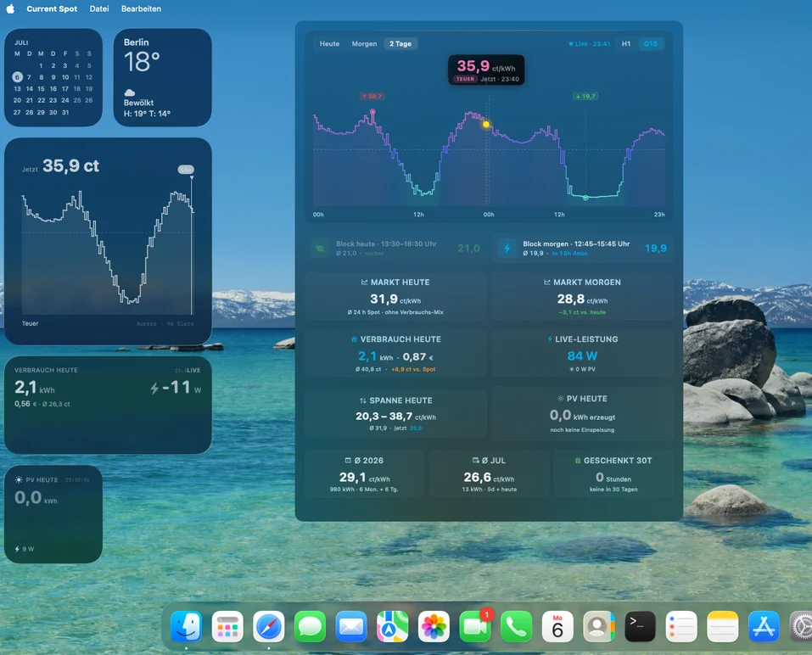Click the slot marker pill on price widget
The width and height of the screenshot is (812, 655).
pos(185,170)
